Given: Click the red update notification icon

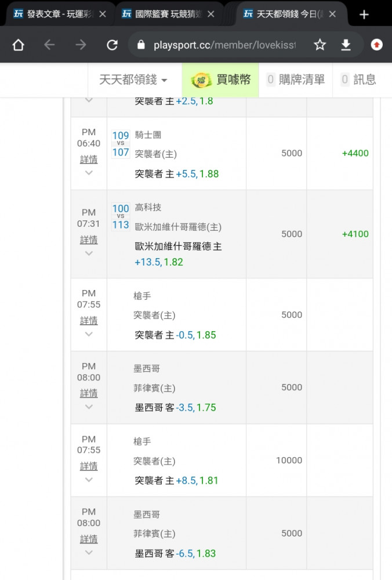Looking at the screenshot, I should point(377,45).
